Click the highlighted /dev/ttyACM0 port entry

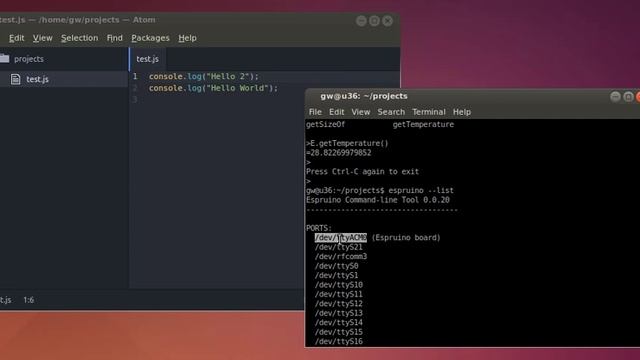[340, 238]
